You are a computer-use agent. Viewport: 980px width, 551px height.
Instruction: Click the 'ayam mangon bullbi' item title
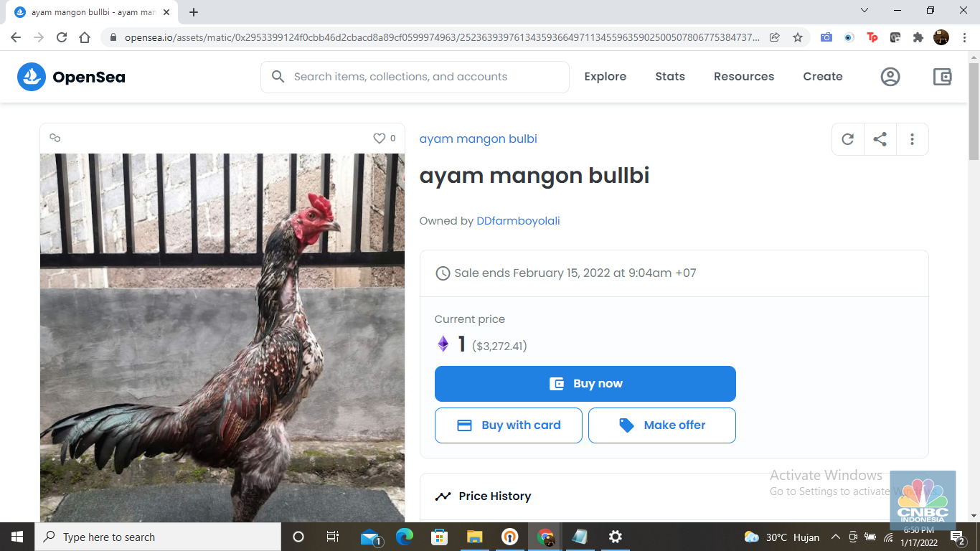click(534, 176)
